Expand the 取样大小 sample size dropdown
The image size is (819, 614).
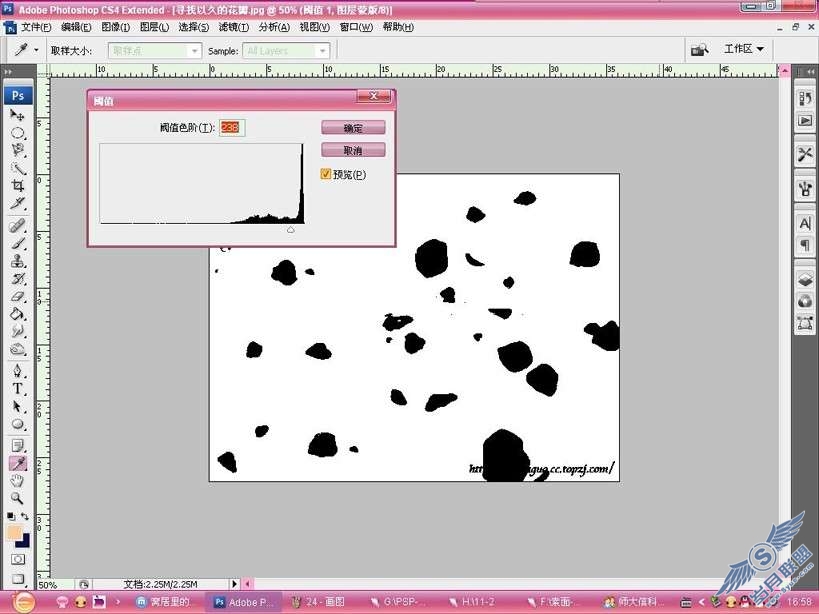tap(155, 51)
